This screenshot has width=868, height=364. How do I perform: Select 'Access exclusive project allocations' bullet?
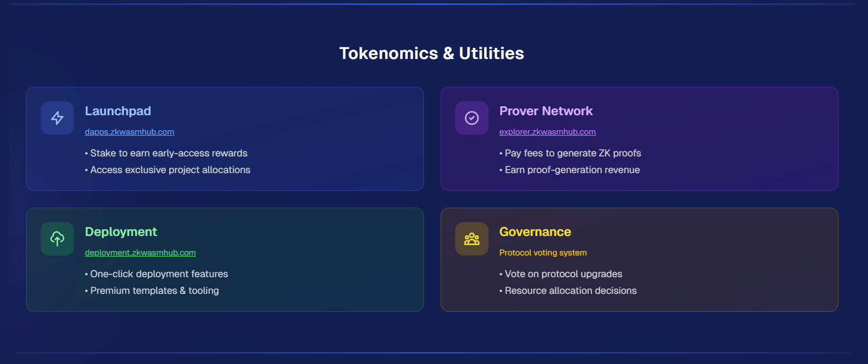167,170
